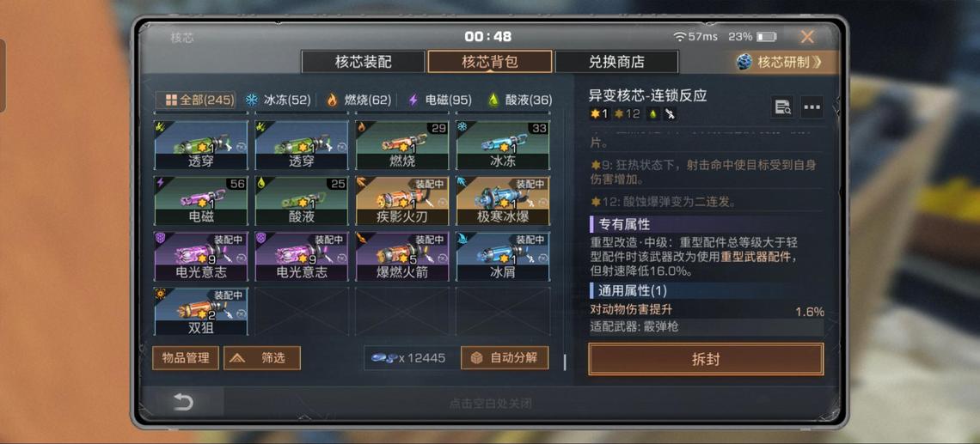Image resolution: width=980 pixels, height=444 pixels.
Task: Open the three-dots more options menu
Action: (x=812, y=107)
